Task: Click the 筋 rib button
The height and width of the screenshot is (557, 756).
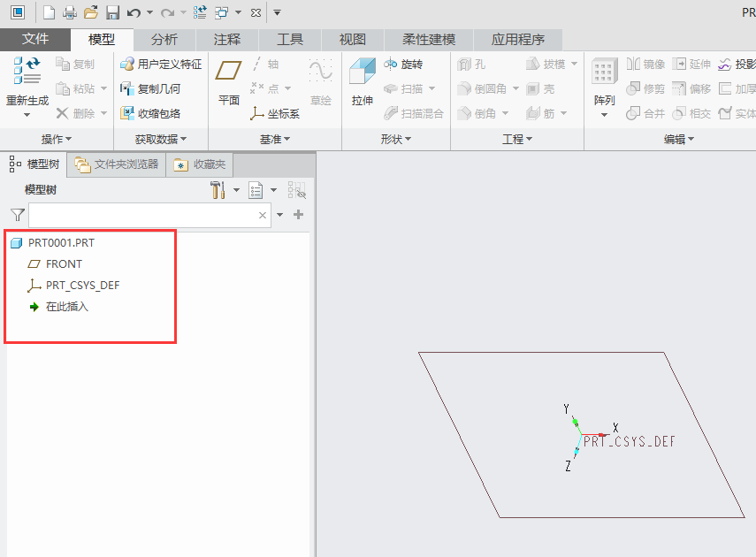Action: [540, 113]
